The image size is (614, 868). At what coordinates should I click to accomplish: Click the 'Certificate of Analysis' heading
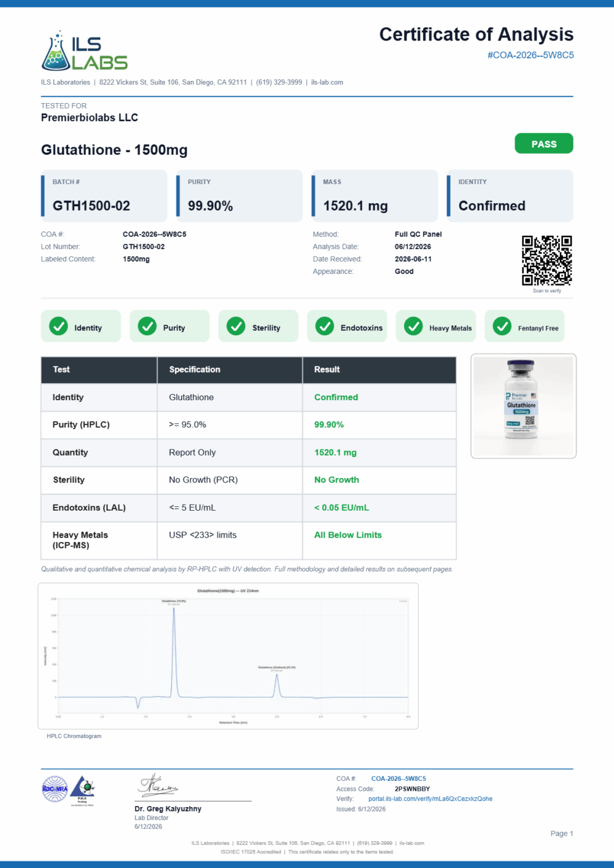(x=476, y=34)
